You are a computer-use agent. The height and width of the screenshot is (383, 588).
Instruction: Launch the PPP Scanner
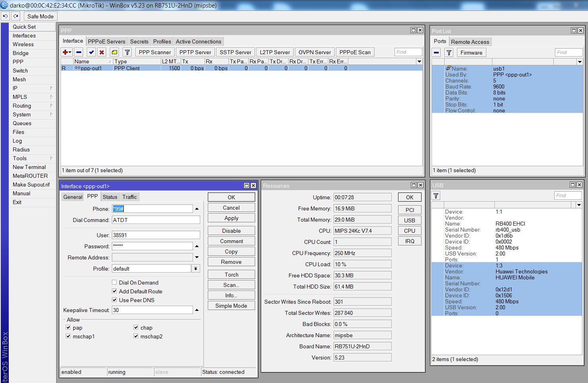tap(154, 52)
